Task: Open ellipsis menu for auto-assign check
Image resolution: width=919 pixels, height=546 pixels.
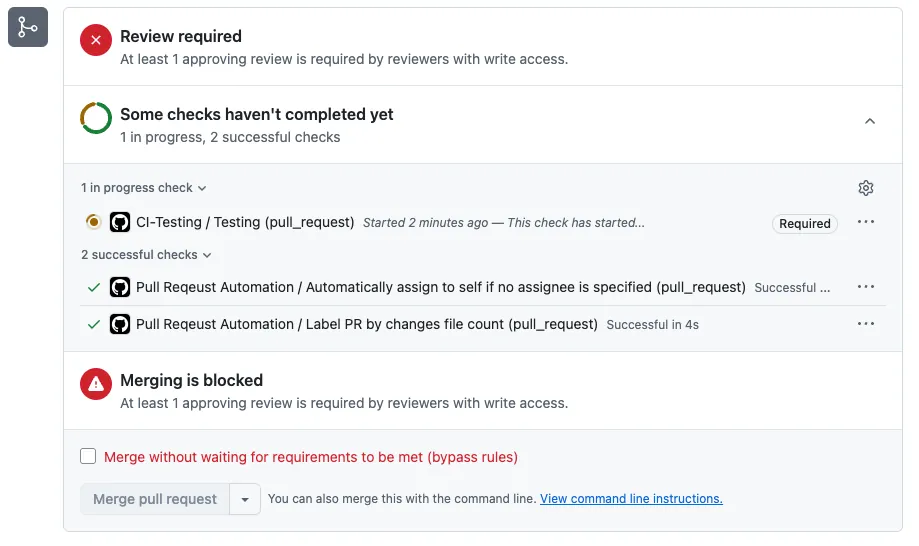Action: [x=866, y=287]
